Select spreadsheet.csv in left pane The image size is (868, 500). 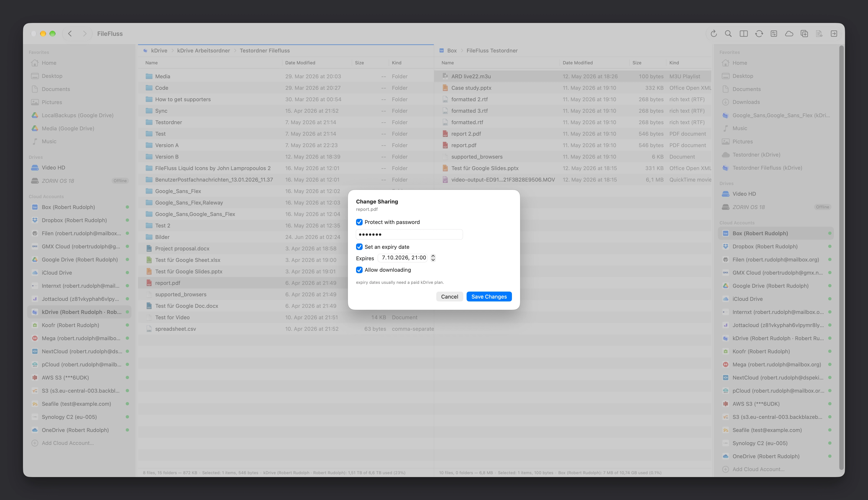[x=286, y=329]
